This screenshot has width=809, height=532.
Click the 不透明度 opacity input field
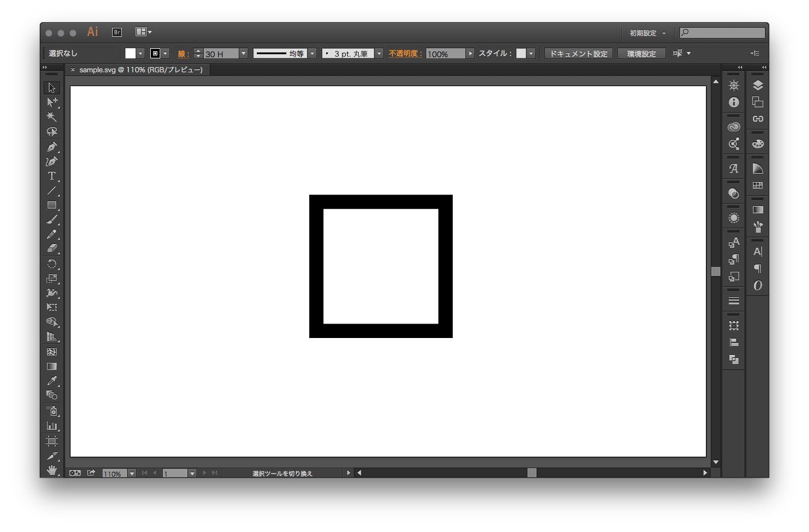point(445,54)
